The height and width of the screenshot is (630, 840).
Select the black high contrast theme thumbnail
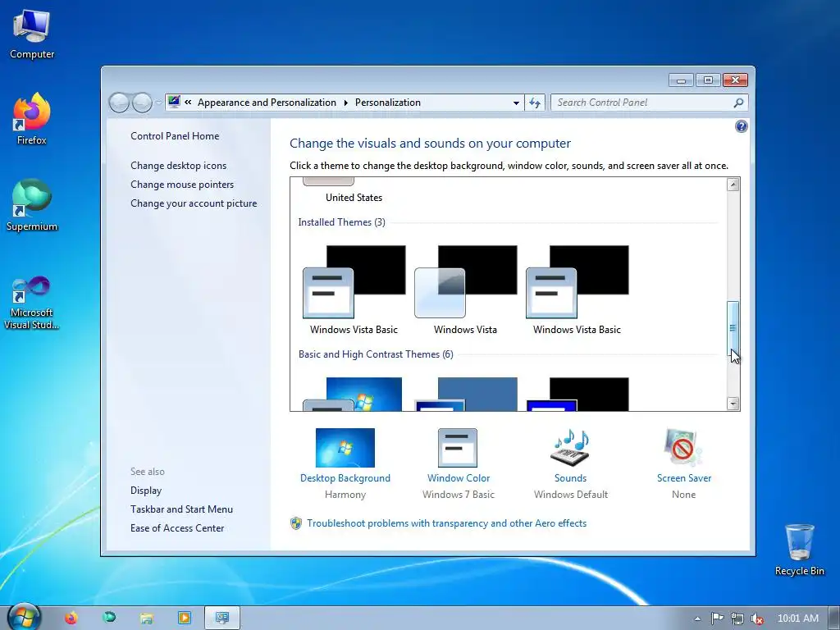[x=577, y=395]
